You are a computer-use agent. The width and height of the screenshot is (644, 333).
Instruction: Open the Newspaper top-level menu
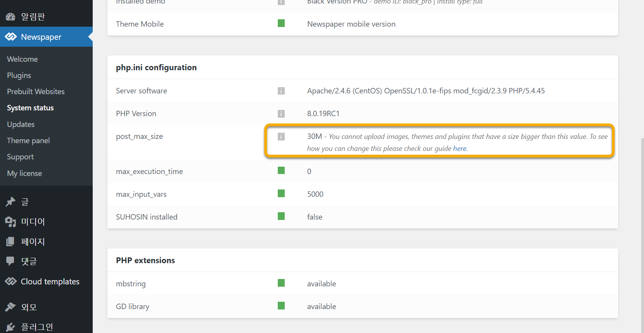(x=46, y=37)
